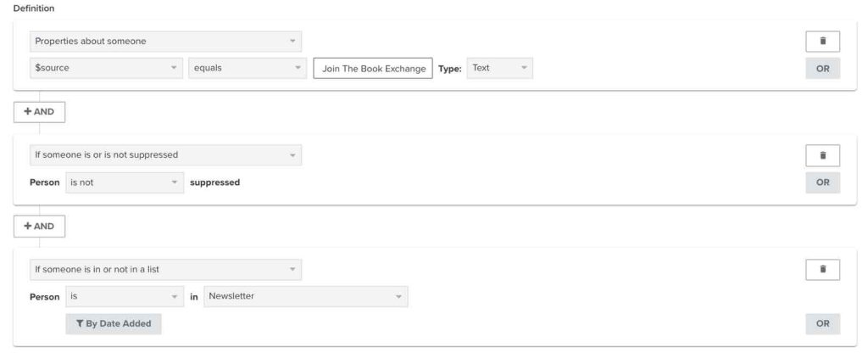Open the 'equals' operator dropdown
The height and width of the screenshot is (353, 868).
tap(248, 68)
